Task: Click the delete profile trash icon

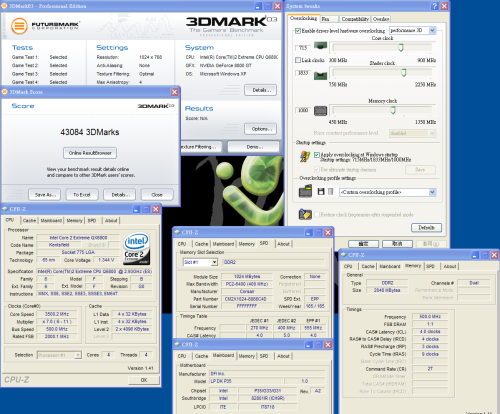Action: pos(330,192)
